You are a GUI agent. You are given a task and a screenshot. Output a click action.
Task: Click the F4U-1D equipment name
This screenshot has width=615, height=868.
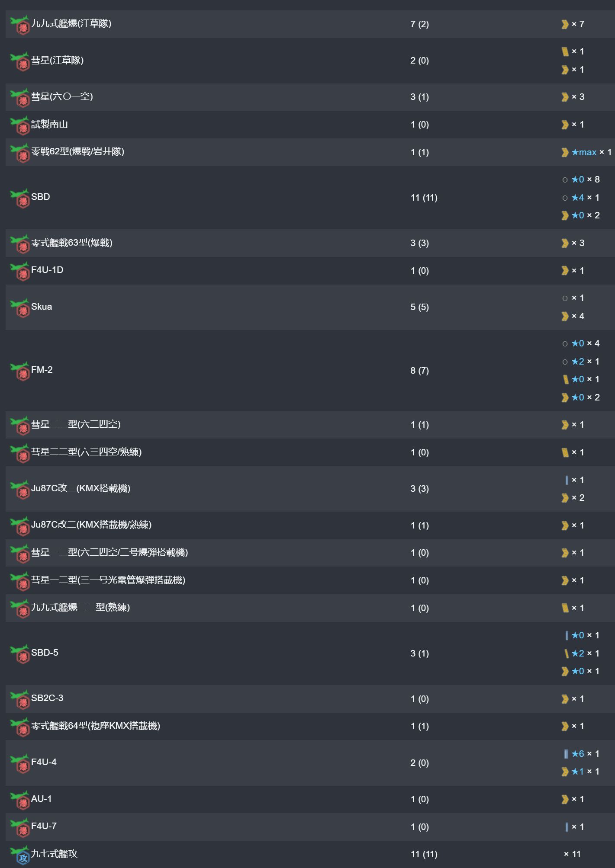47,270
